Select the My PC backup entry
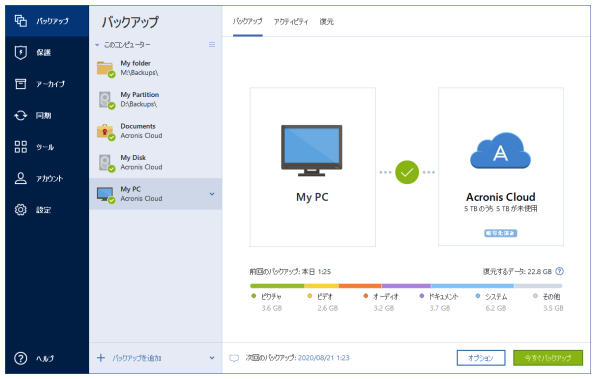This screenshot has height=379, width=600. pyautogui.click(x=155, y=194)
